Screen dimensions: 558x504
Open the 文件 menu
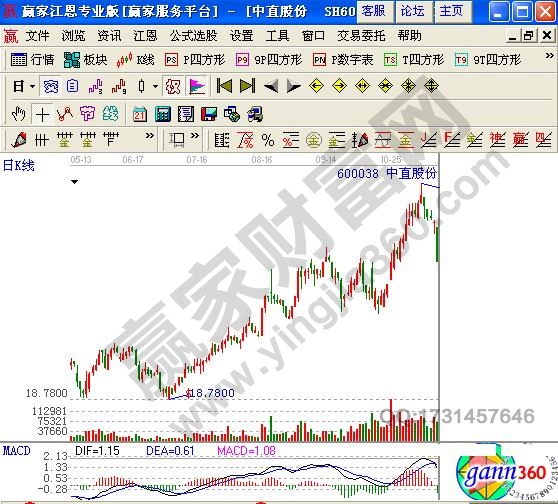coord(37,36)
